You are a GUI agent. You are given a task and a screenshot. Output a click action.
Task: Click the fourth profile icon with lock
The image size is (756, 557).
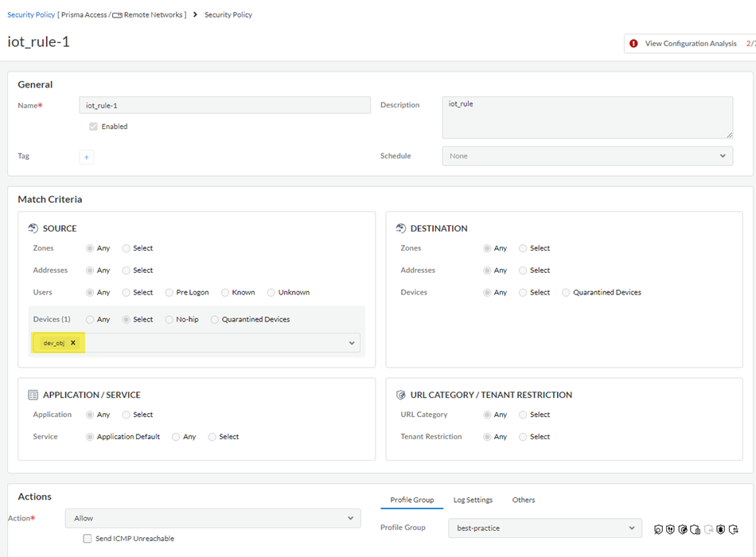pyautogui.click(x=696, y=529)
